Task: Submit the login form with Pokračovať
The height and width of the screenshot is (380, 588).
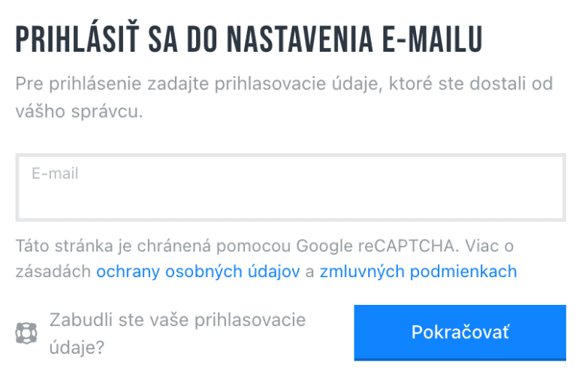Action: (460, 333)
